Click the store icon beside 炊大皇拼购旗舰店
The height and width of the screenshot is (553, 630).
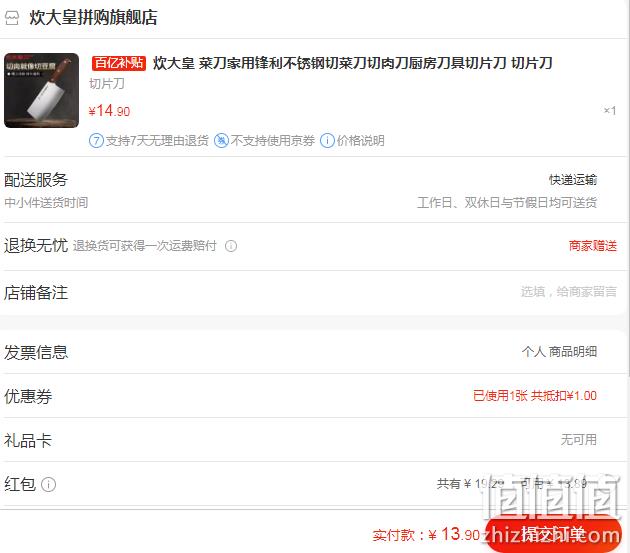(x=12, y=18)
